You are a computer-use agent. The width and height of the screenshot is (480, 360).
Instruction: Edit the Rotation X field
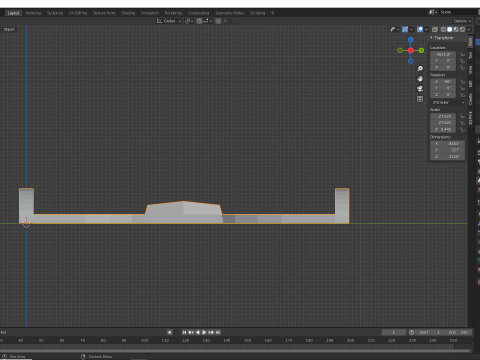(x=443, y=81)
